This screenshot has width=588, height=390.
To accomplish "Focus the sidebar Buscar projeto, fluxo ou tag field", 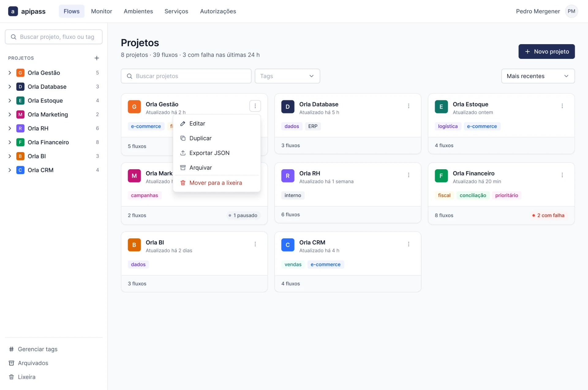I will click(54, 37).
